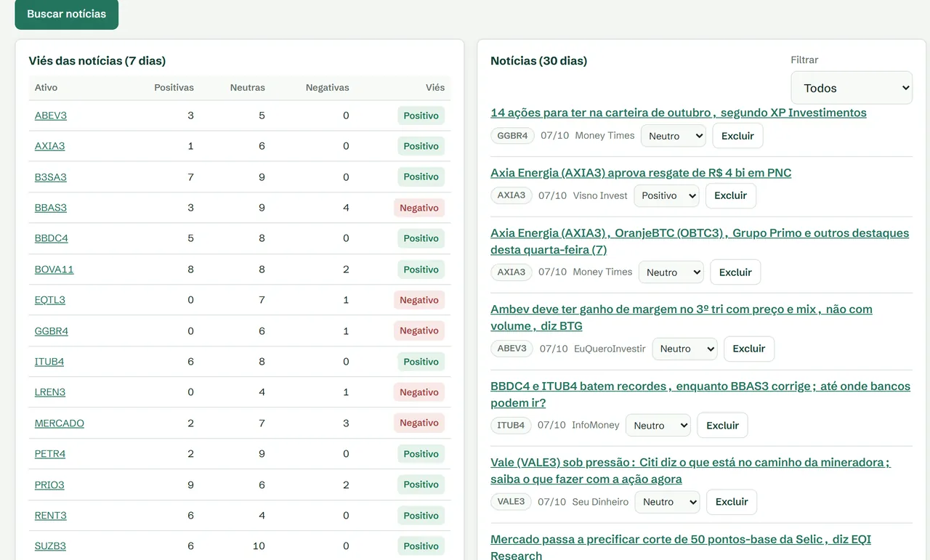Click Negativo badge in BBAS3 row
930x560 pixels.
[x=419, y=208]
